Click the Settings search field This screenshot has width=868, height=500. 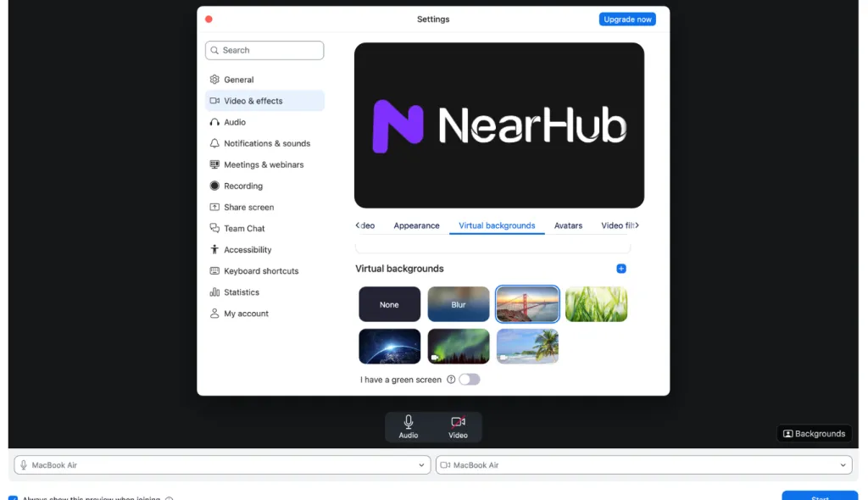264,50
